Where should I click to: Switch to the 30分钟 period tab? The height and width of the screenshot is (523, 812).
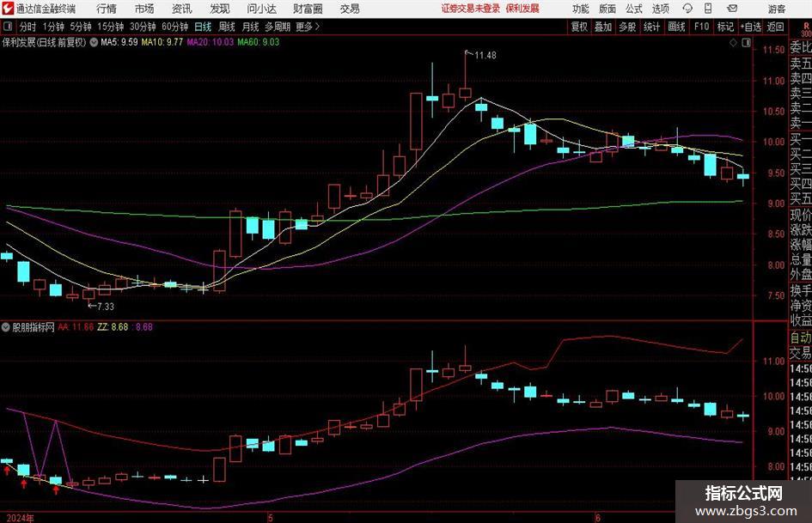(x=143, y=27)
